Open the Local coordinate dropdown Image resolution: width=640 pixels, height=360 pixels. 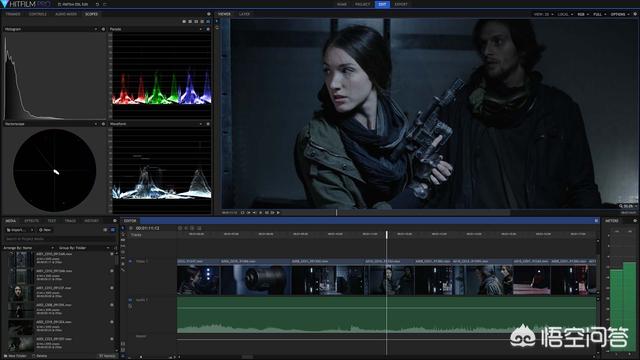tap(565, 14)
